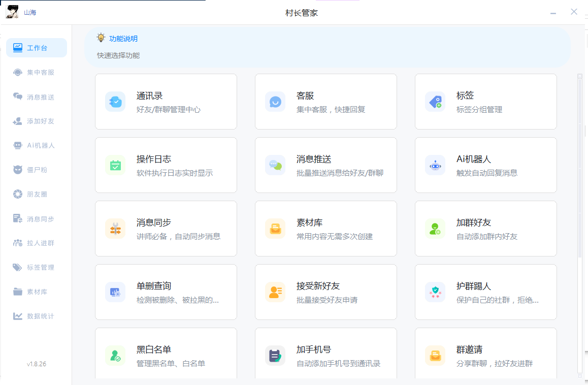Open the 接受新好友 card

click(x=325, y=292)
